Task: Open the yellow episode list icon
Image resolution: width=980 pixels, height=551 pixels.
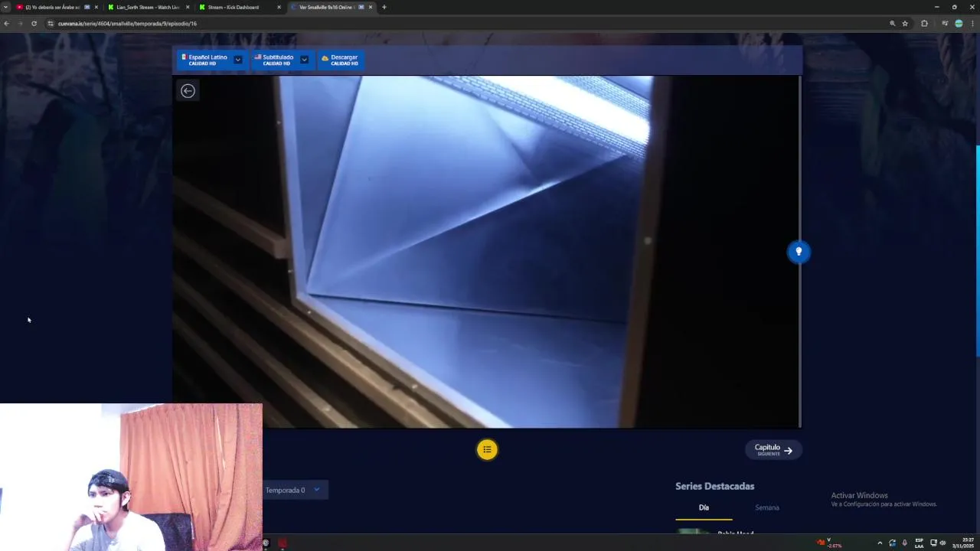Action: pyautogui.click(x=487, y=450)
